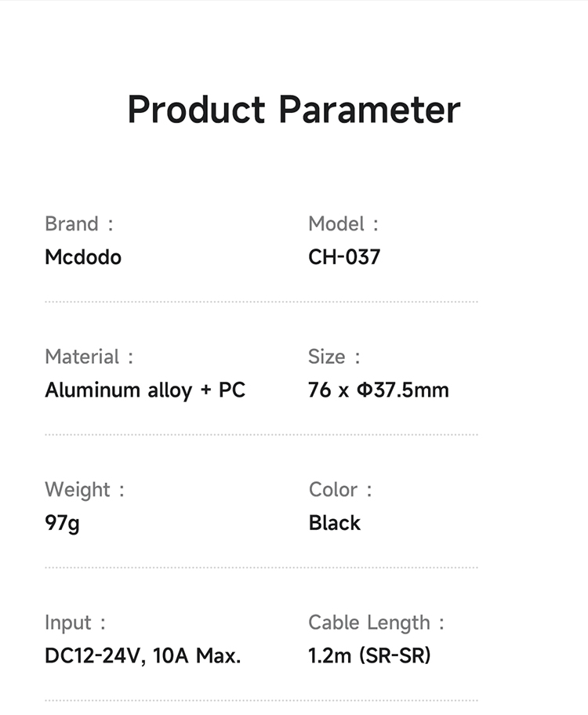Select the Mcdodo brand value

83,257
